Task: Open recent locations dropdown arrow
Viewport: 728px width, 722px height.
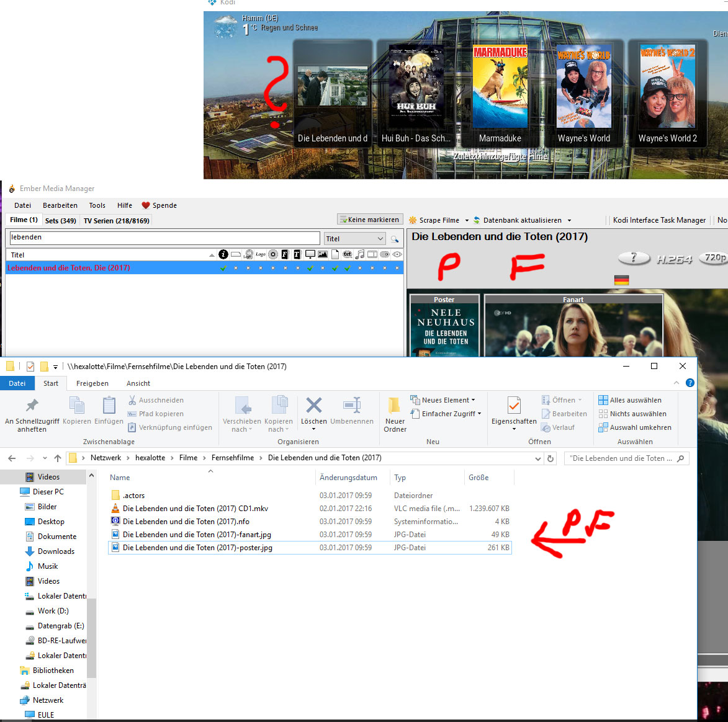Action: click(45, 458)
